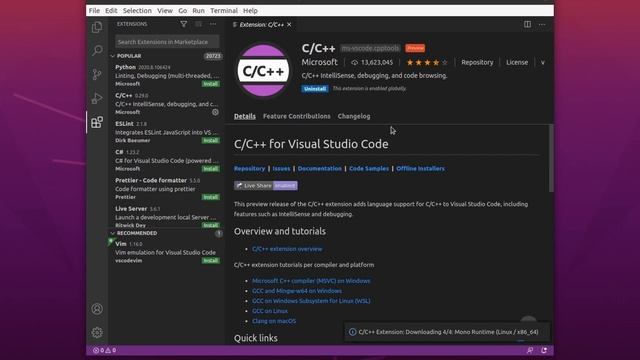The height and width of the screenshot is (360, 640).
Task: Click the Search Extensions in Marketplace field
Action: pos(167,42)
